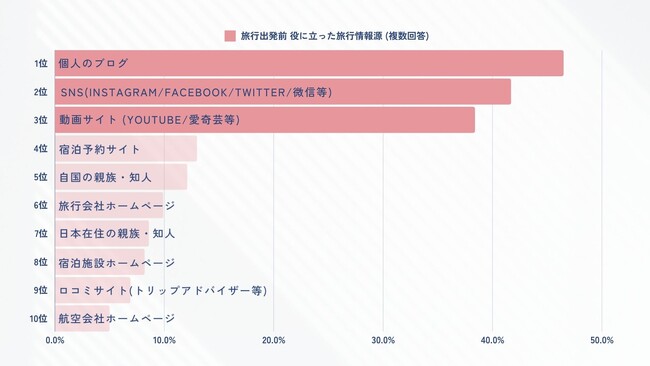Click the 自国の親族・知人 bar
Image resolution: width=650 pixels, height=366 pixels.
[x=121, y=177]
